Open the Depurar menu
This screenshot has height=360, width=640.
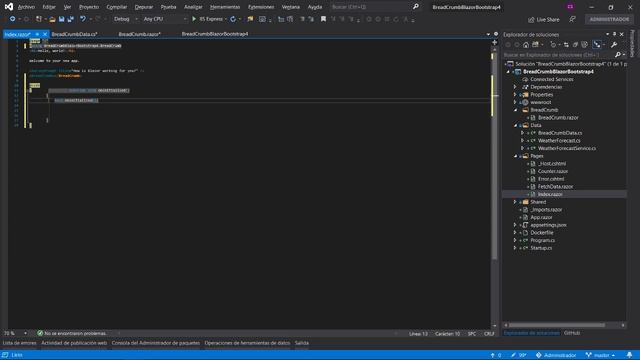click(x=144, y=7)
